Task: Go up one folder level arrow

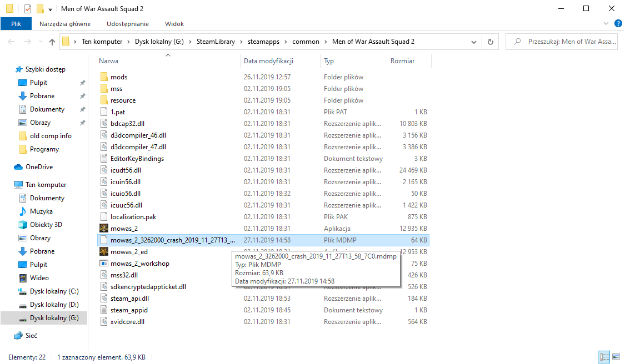Action: click(x=52, y=42)
